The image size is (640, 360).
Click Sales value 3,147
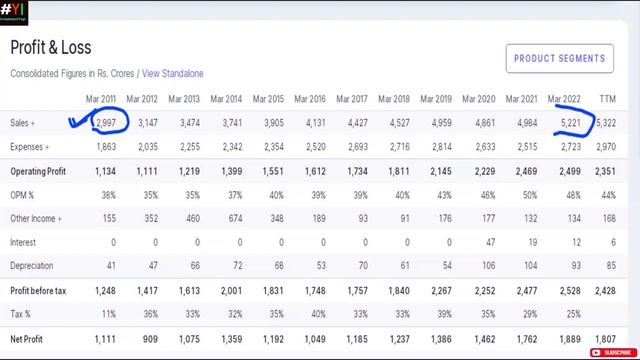coord(148,123)
